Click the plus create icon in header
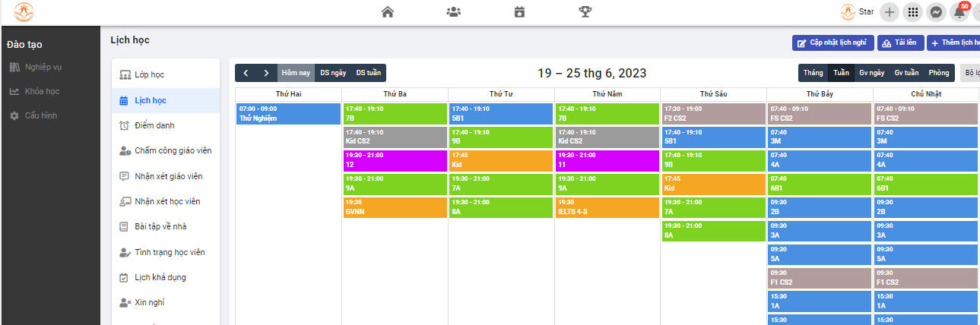The width and height of the screenshot is (980, 325). pos(890,12)
